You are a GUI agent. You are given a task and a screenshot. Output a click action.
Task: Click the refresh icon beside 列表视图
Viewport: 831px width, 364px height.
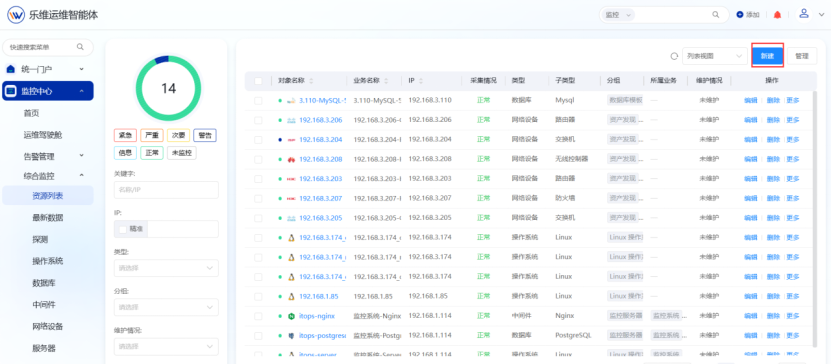click(674, 56)
